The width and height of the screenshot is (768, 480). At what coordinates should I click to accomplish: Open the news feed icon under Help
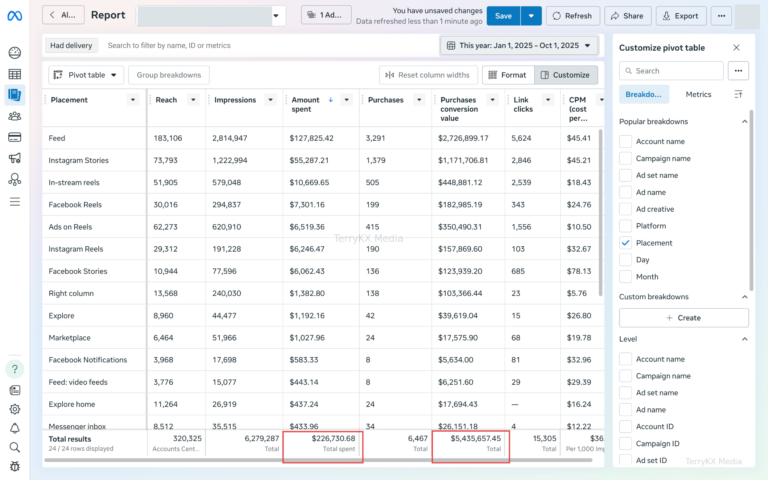(15, 390)
